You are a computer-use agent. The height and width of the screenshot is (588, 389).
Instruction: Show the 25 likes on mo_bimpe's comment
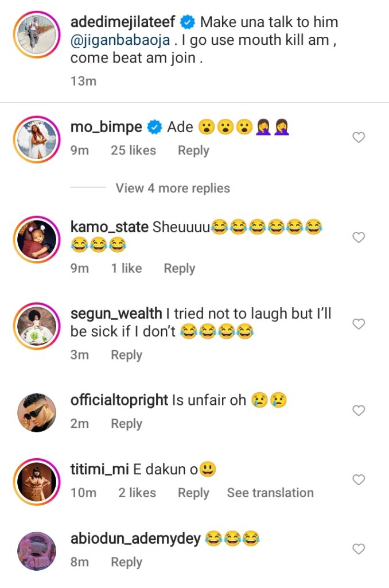click(133, 150)
